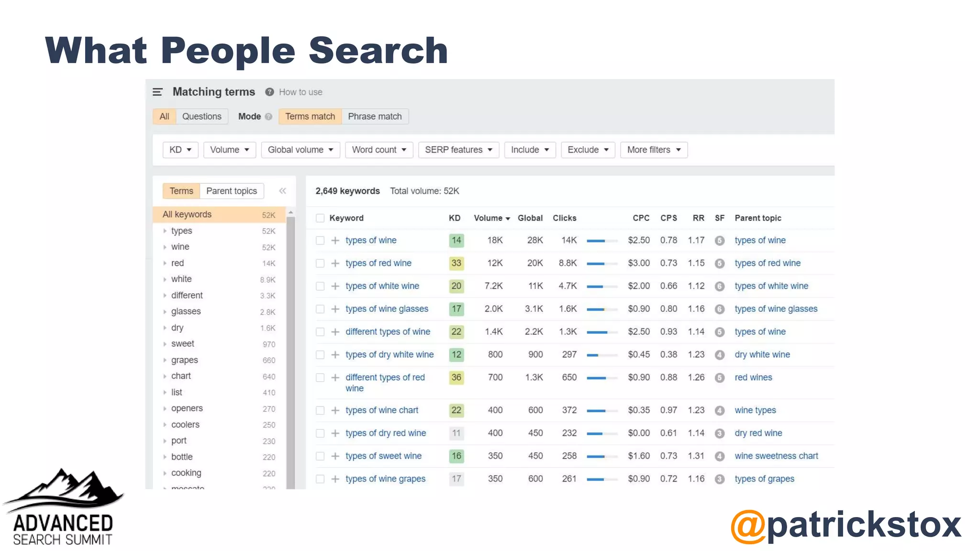Check the 'types of wine glasses' row checkbox
The width and height of the screenshot is (980, 551).
pyautogui.click(x=320, y=309)
